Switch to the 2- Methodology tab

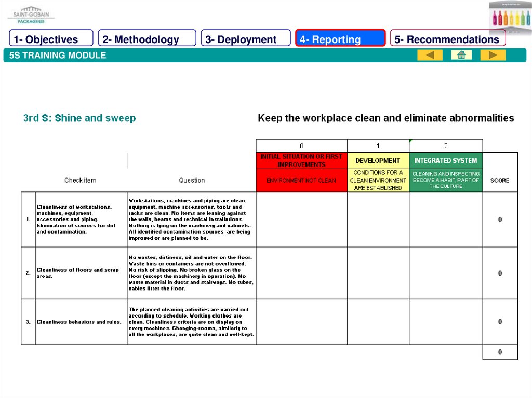point(147,39)
